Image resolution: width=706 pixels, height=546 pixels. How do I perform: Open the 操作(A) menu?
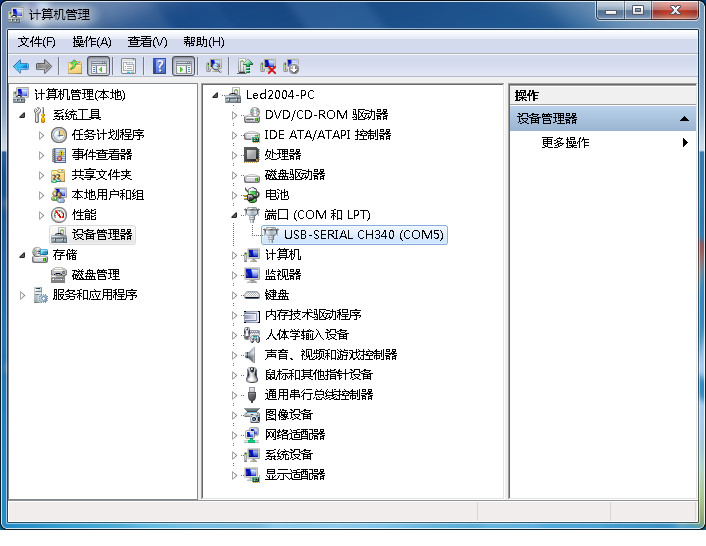(91, 42)
